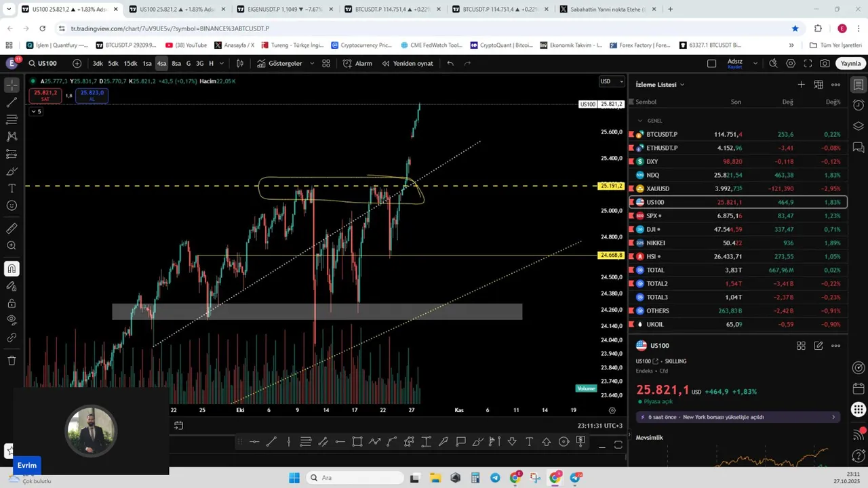Click the blue AL buy price button
Image resolution: width=868 pixels, height=488 pixels.
coord(92,96)
